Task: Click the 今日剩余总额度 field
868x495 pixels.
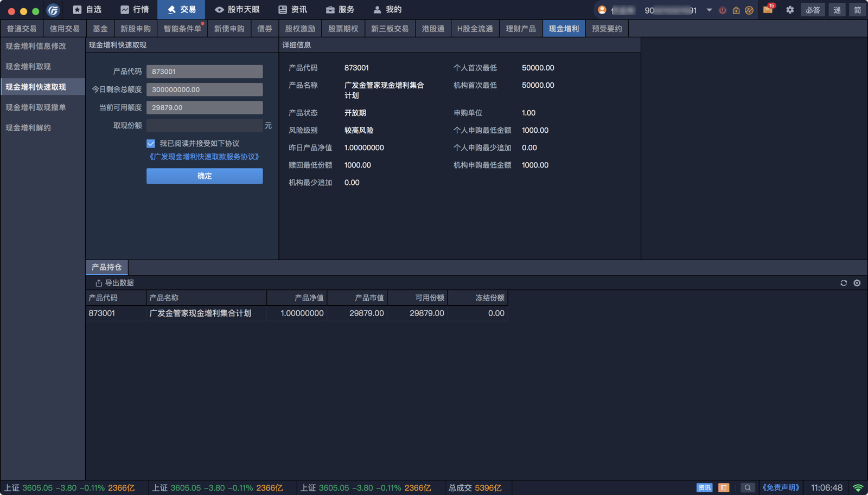Action: point(205,89)
